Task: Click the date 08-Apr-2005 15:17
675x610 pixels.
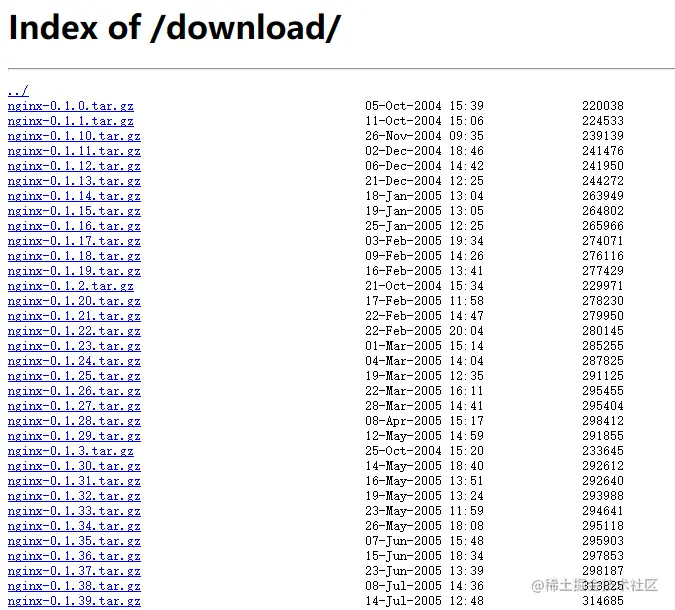Action: (x=424, y=421)
